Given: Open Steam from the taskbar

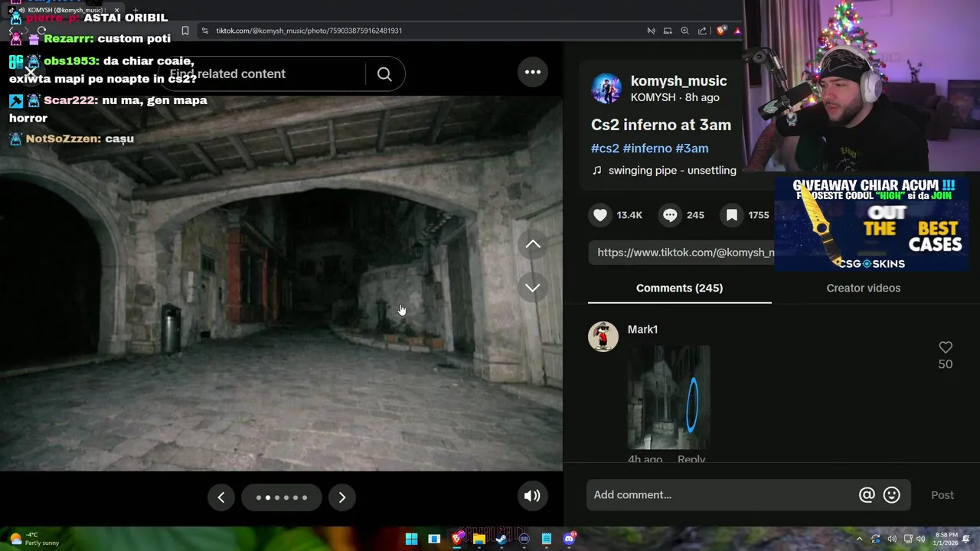Looking at the screenshot, I should click(x=501, y=539).
